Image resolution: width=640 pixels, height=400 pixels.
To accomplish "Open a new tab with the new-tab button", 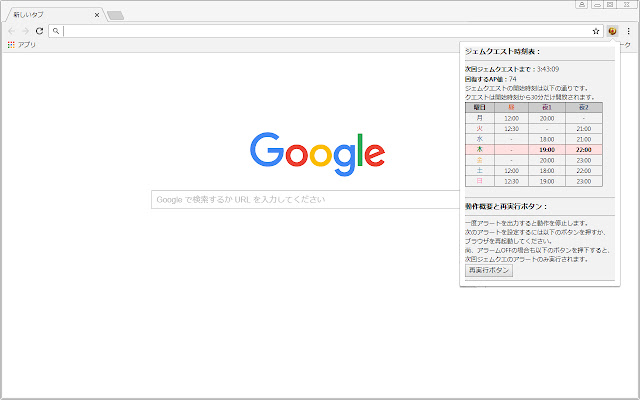I will [x=116, y=16].
